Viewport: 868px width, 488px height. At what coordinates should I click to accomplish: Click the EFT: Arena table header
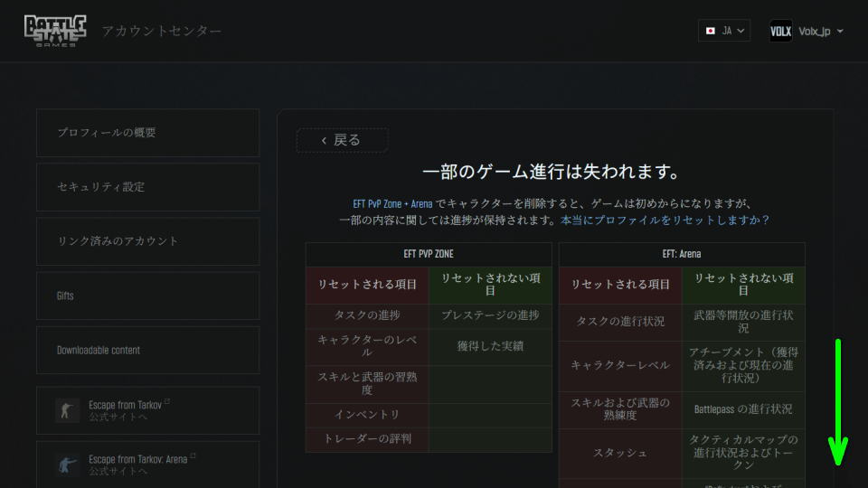click(x=682, y=254)
